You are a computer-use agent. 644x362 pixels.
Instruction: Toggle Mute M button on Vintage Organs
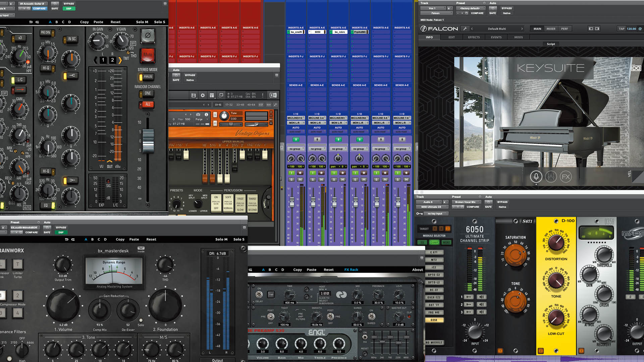pos(215,123)
